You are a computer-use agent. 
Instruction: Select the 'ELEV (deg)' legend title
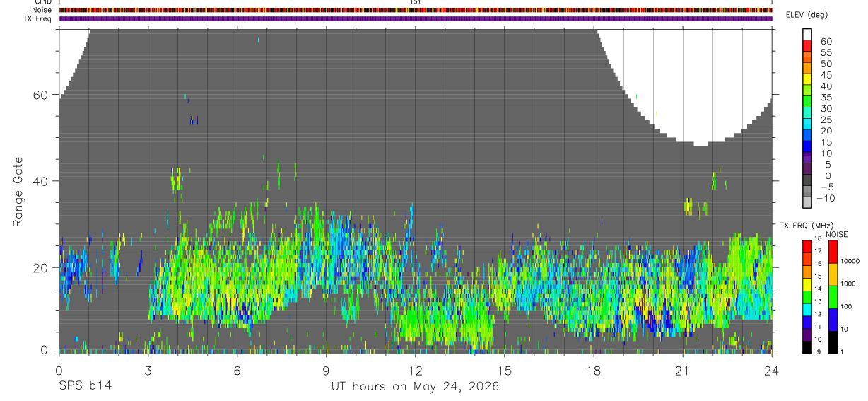click(807, 15)
